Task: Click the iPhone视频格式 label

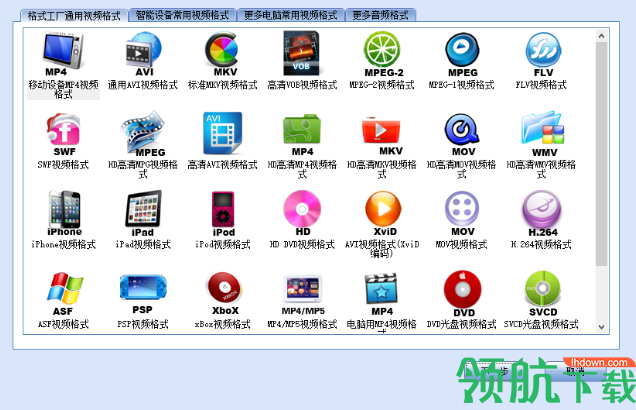Action: coord(64,245)
